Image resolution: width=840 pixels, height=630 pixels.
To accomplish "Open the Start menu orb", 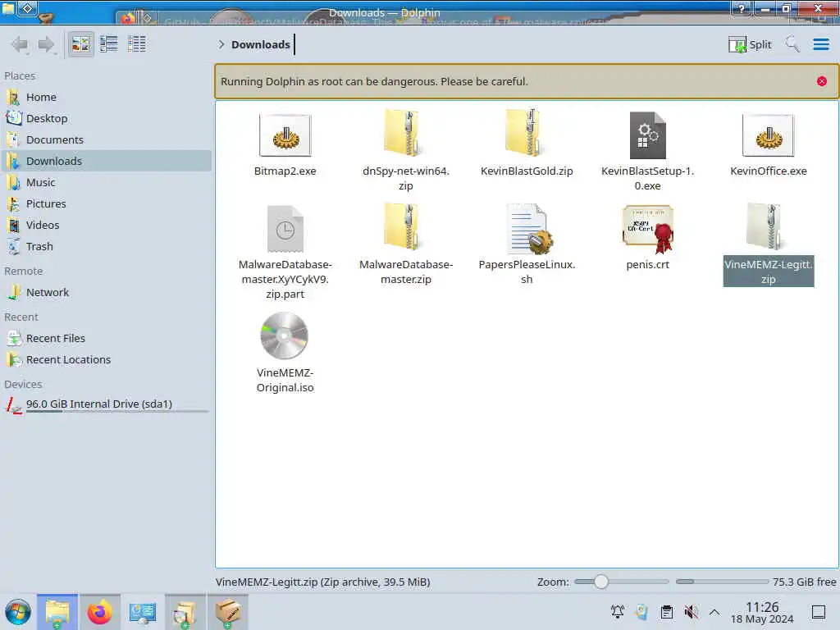I will 18,612.
